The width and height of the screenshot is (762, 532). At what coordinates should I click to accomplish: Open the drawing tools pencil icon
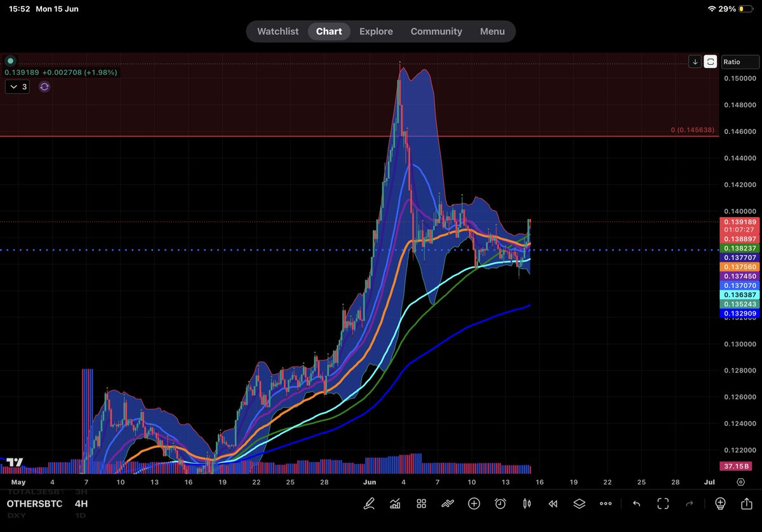[x=368, y=503]
